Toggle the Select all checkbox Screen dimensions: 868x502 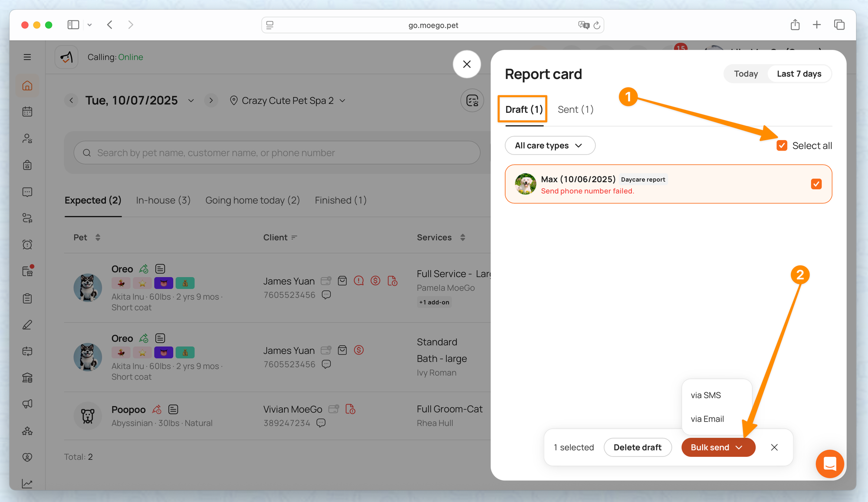coord(782,146)
